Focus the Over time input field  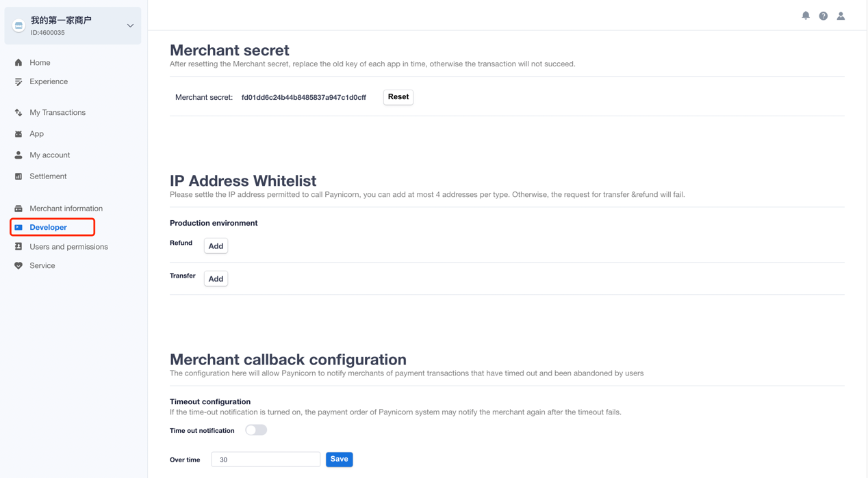point(266,460)
